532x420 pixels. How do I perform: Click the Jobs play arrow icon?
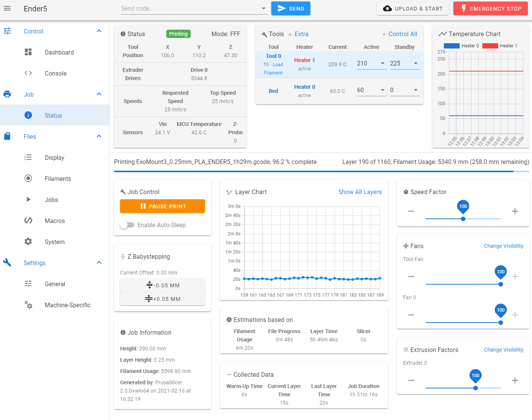pyautogui.click(x=29, y=199)
